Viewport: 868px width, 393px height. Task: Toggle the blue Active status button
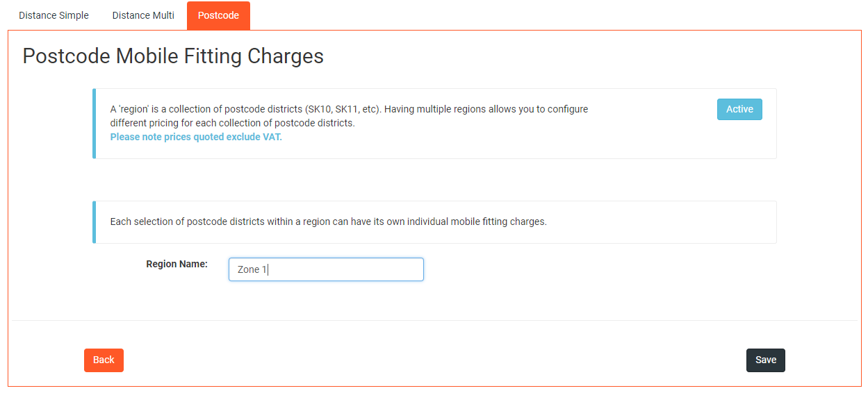pos(739,109)
